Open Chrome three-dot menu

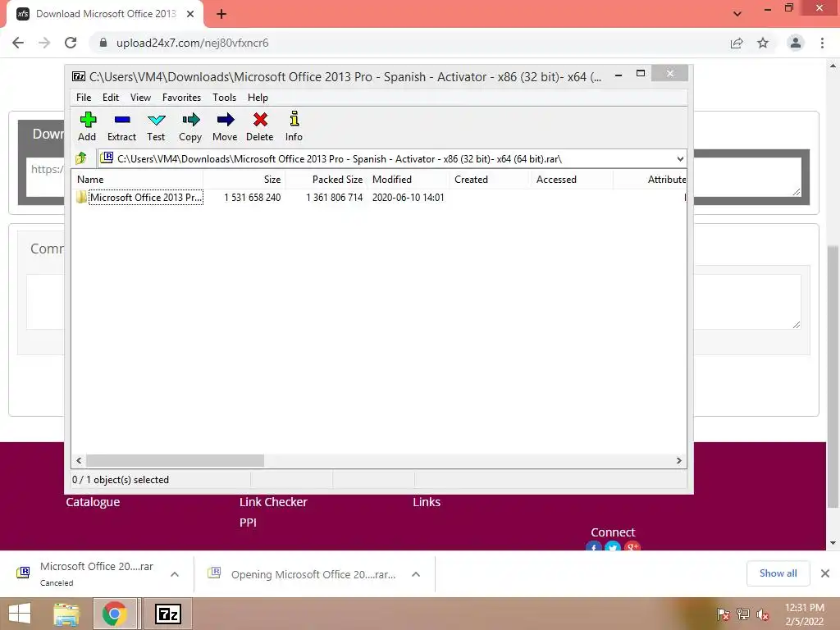(822, 43)
